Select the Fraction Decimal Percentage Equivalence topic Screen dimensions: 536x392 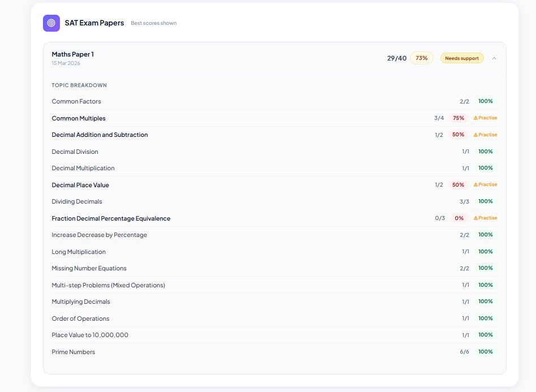tap(111, 218)
